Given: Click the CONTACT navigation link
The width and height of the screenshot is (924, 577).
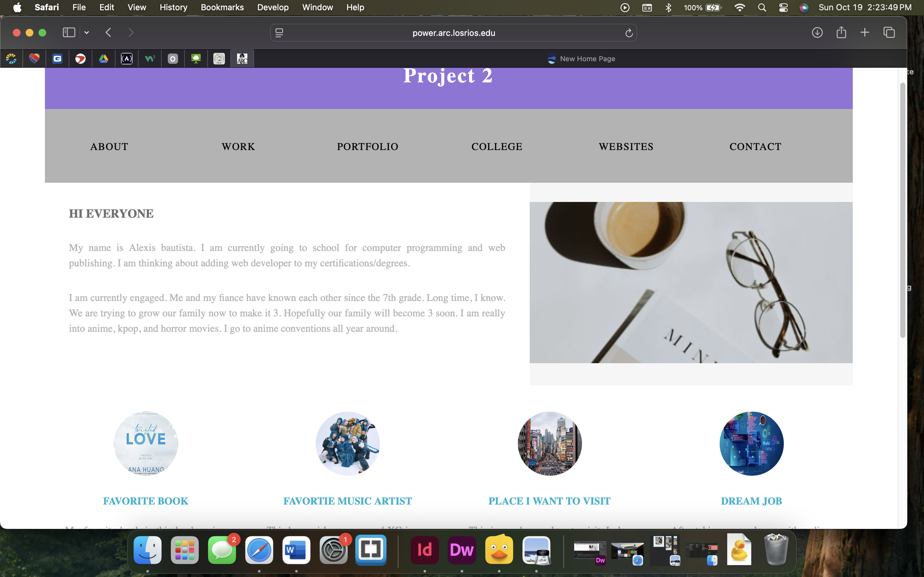Looking at the screenshot, I should [x=755, y=146].
